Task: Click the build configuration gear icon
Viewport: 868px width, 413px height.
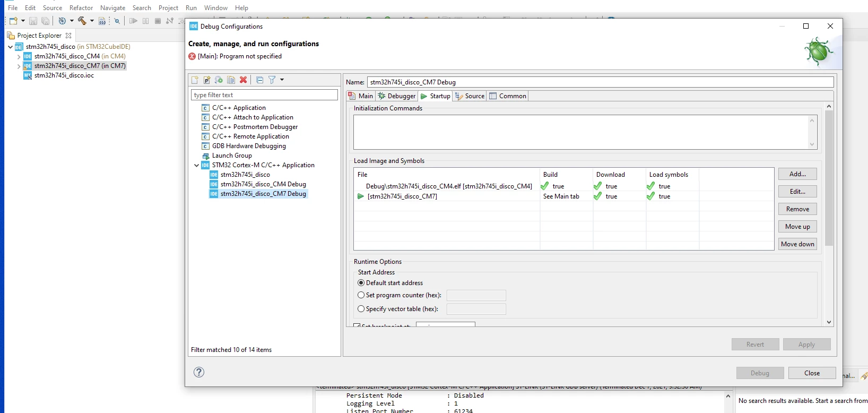Action: (x=62, y=21)
